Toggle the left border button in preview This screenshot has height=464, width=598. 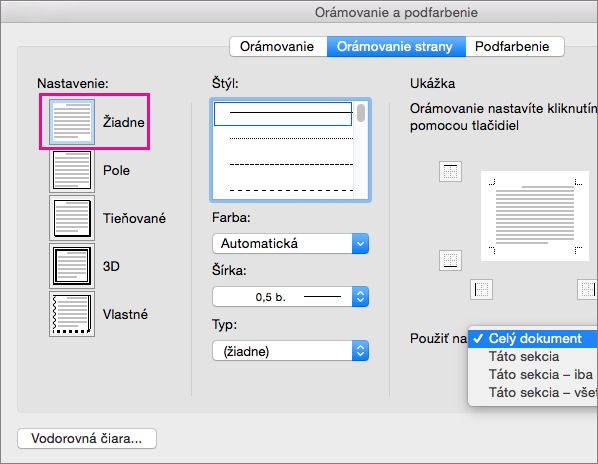tap(481, 289)
